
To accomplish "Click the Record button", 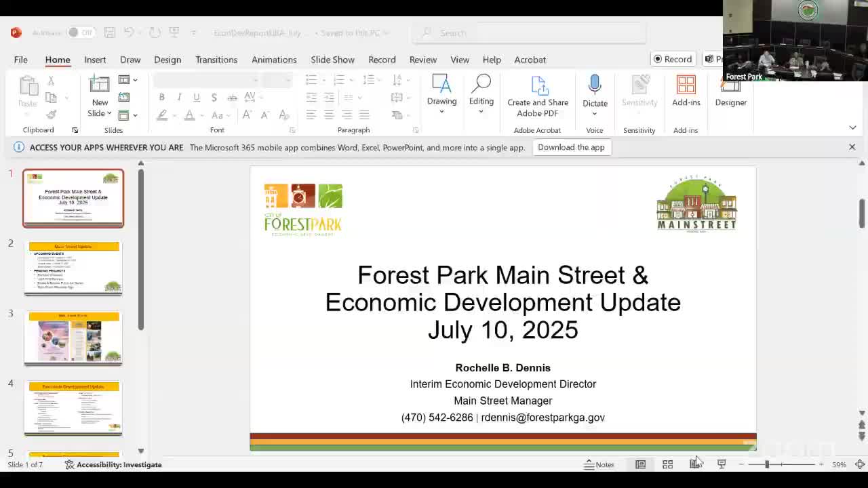I will 673,60.
